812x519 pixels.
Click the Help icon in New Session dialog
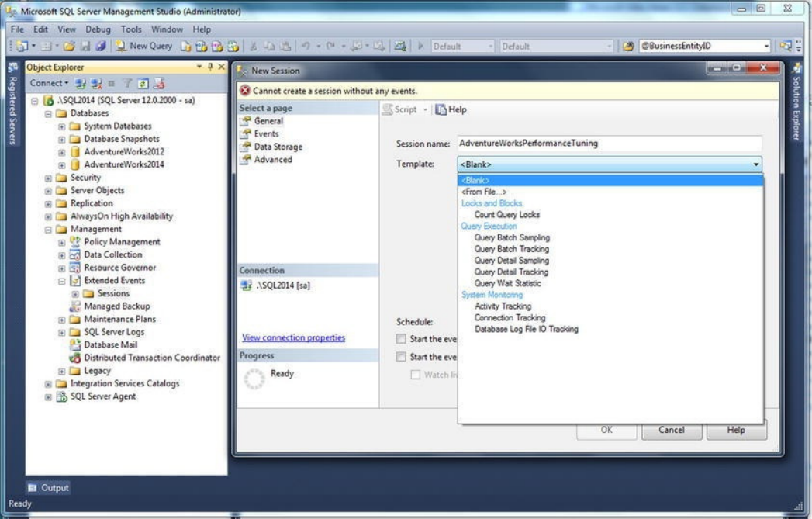click(451, 109)
